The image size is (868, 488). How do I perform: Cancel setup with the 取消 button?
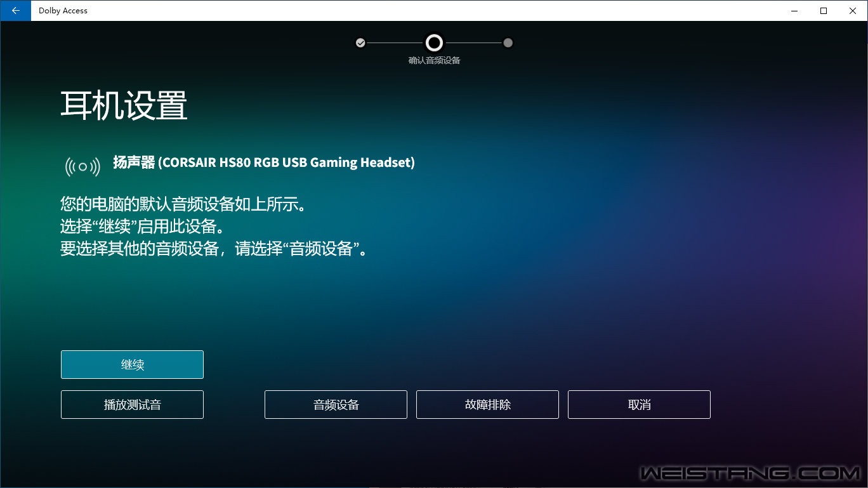(639, 405)
